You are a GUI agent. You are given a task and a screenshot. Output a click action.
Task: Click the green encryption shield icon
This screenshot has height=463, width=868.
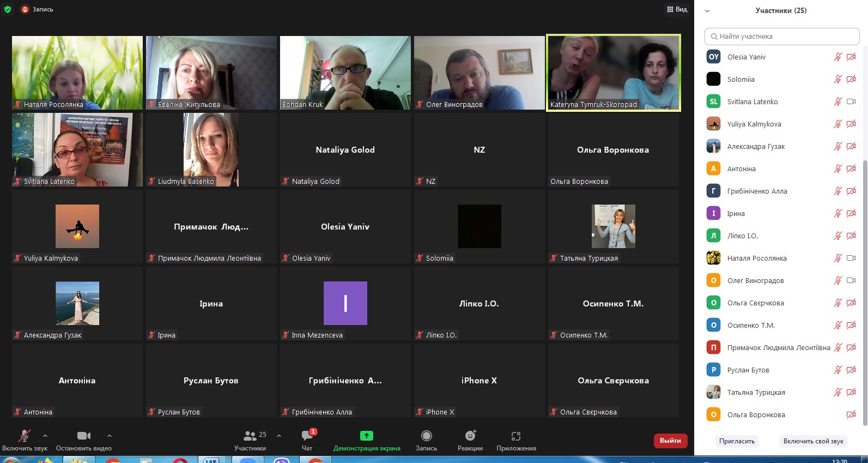pos(8,9)
